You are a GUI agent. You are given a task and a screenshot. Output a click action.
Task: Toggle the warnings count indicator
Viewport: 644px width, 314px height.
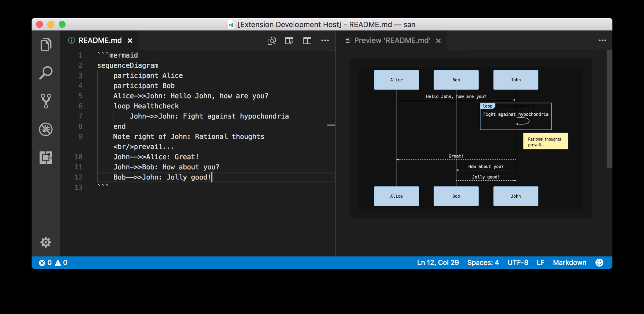pyautogui.click(x=62, y=262)
